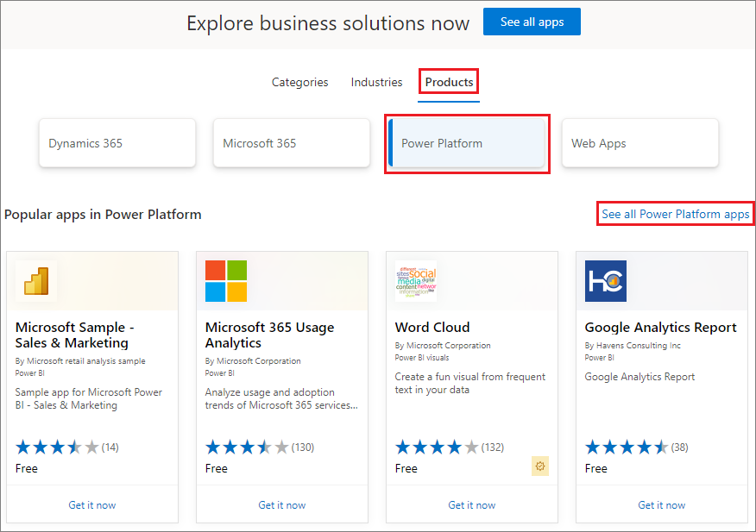Click the Power BI logo on Sales & Marketing card
The height and width of the screenshot is (532, 756).
36,281
